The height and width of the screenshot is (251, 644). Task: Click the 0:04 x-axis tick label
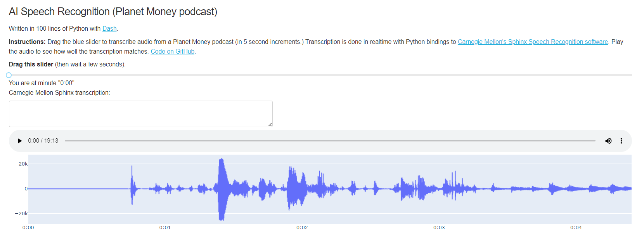(x=576, y=228)
